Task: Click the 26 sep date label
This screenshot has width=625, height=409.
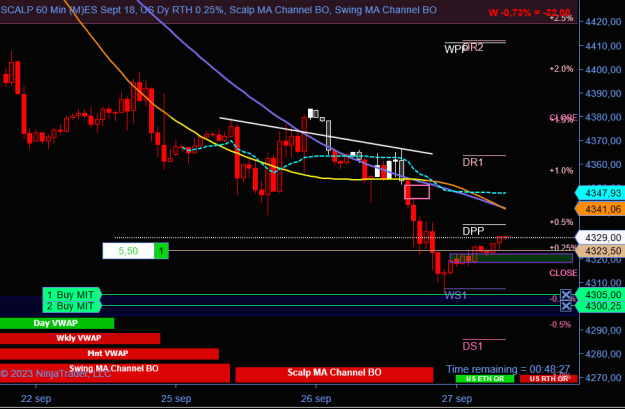Action: 316,399
